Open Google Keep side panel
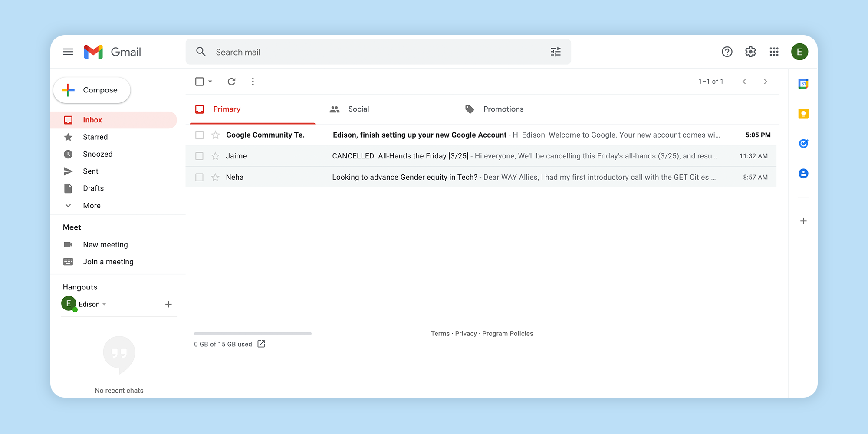868x434 pixels. [803, 114]
